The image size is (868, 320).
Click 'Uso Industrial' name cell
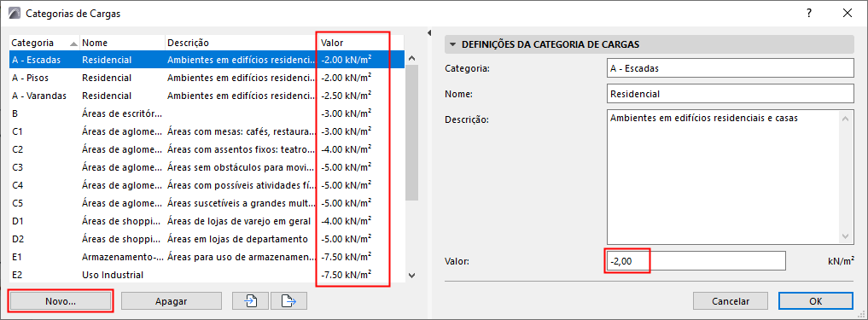click(x=113, y=275)
